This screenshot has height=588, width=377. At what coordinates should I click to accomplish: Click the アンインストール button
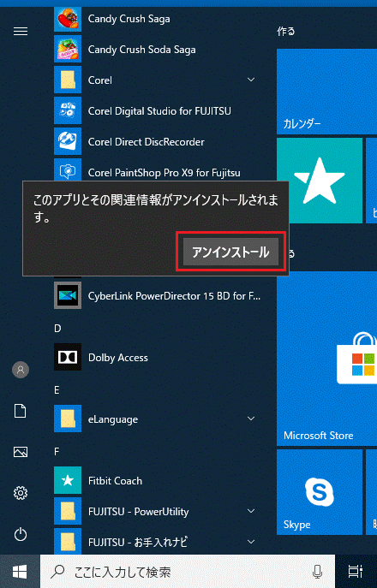(x=231, y=252)
